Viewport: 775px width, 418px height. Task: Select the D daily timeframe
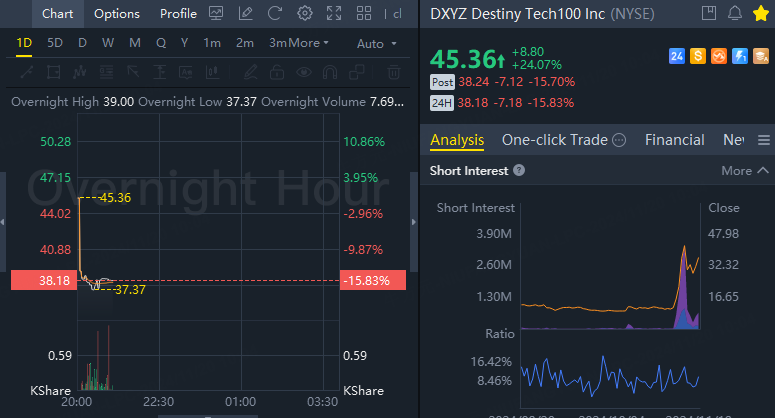[x=83, y=43]
